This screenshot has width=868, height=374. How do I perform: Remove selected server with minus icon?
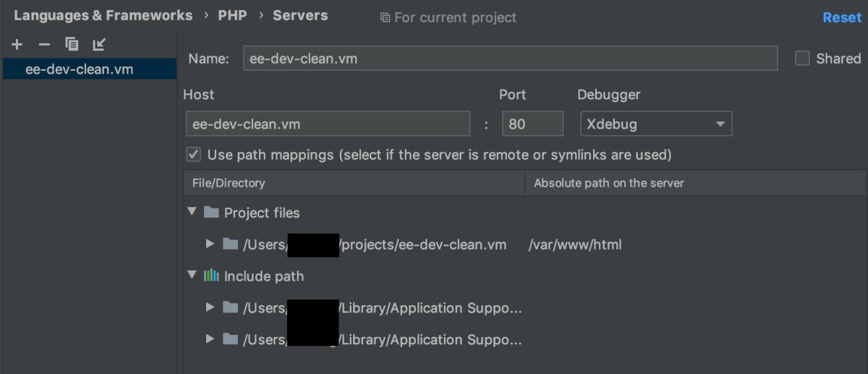[x=44, y=45]
